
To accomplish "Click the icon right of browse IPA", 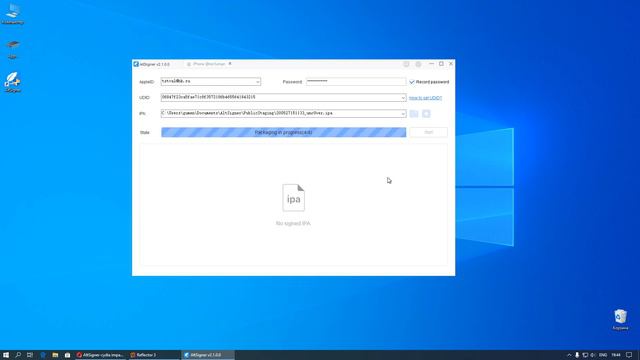I will pyautogui.click(x=426, y=114).
